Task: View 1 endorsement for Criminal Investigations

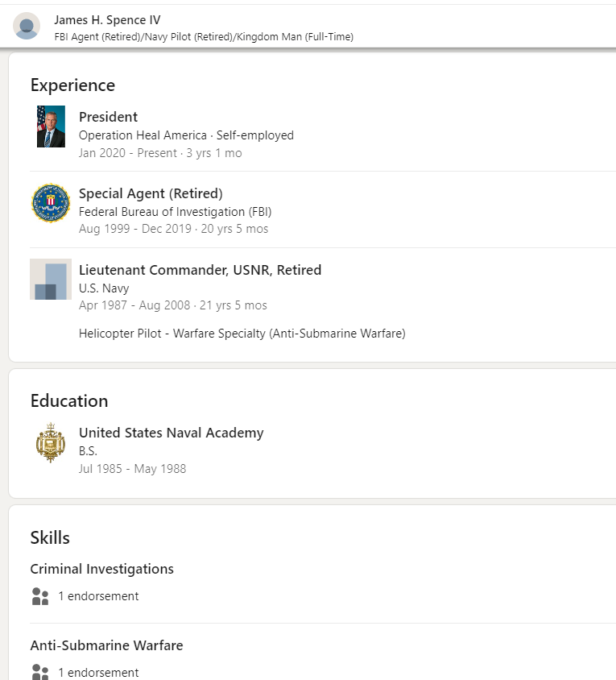Action: 98,596
